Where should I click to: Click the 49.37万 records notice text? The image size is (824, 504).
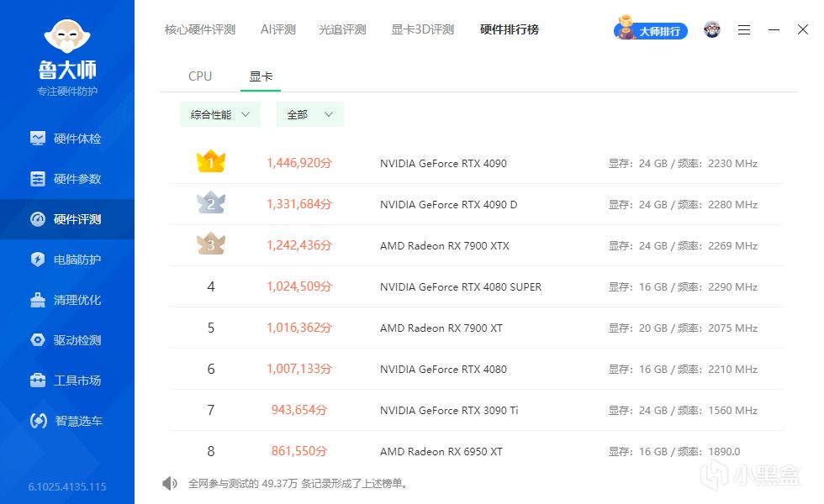point(298,484)
